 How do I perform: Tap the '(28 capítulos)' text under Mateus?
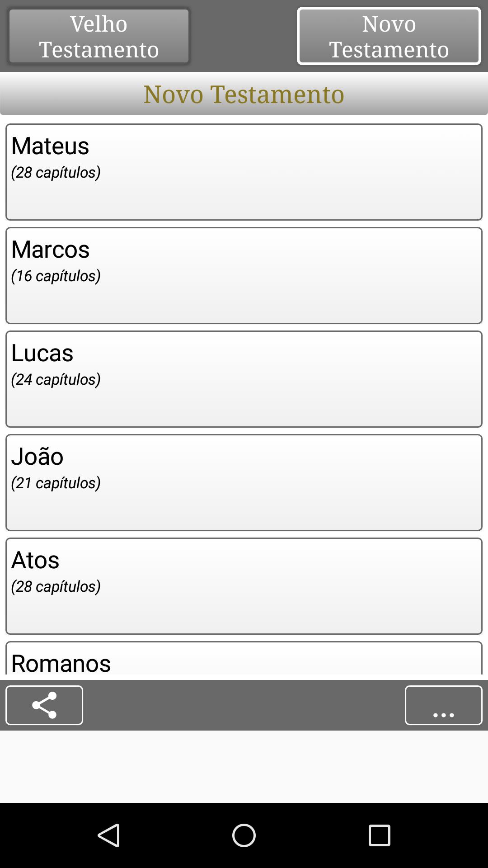click(56, 172)
